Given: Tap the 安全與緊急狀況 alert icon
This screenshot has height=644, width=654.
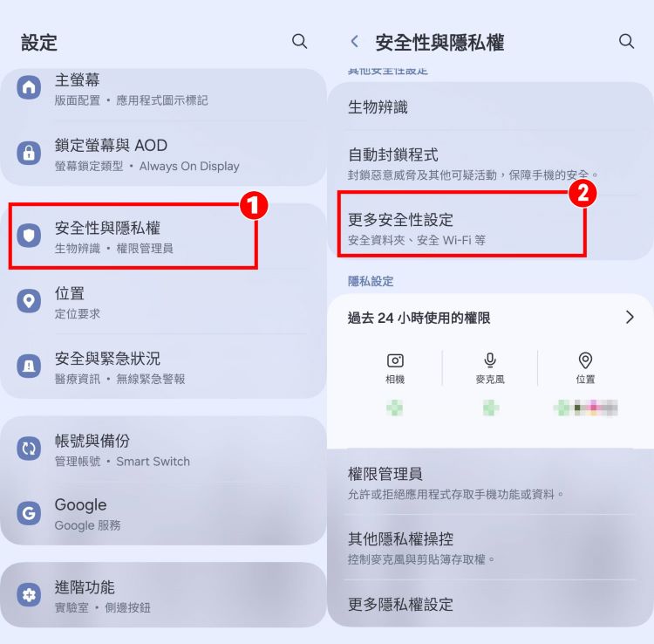Looking at the screenshot, I should pos(29,366).
